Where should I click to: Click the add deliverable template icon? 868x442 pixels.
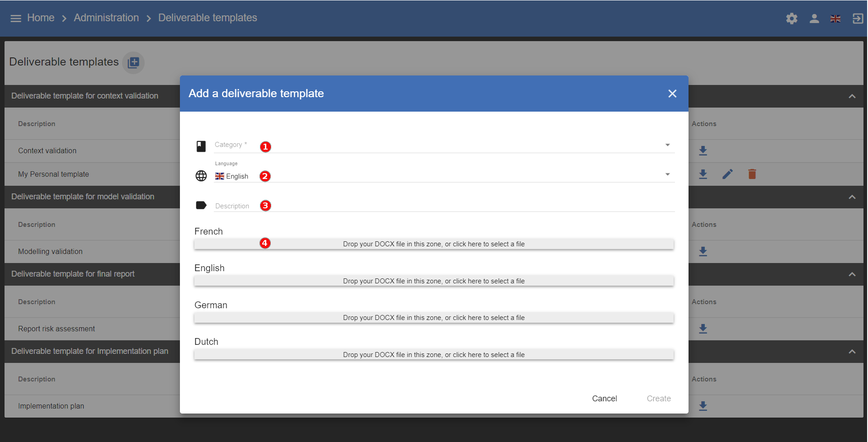133,62
